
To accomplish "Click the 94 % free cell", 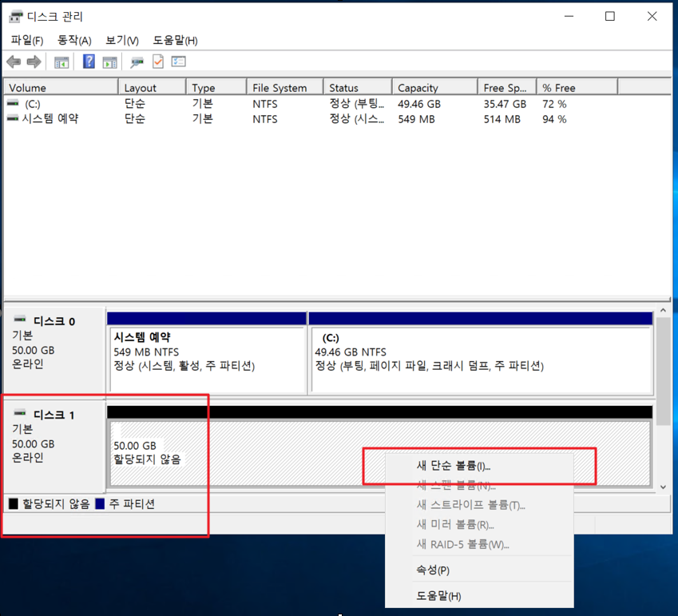I will 554,119.
